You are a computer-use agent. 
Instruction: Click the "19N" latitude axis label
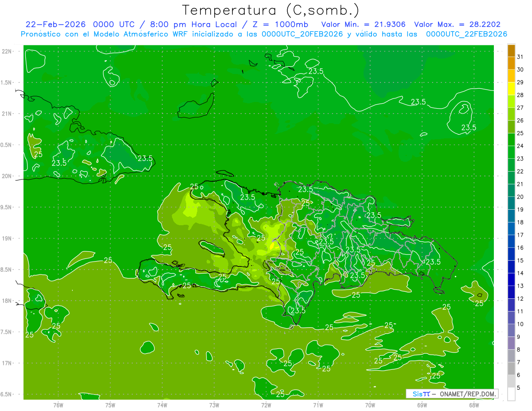coord(8,239)
